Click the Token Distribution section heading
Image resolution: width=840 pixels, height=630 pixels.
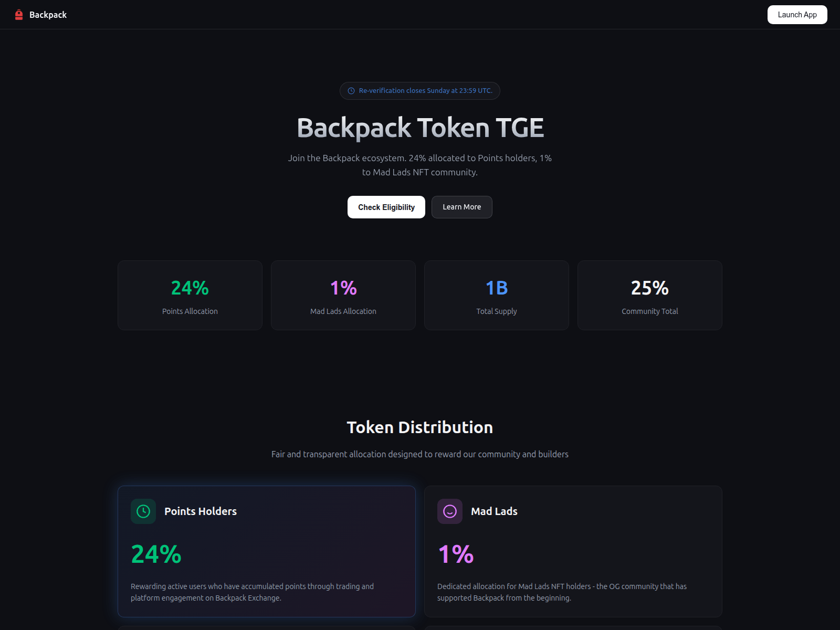(420, 427)
